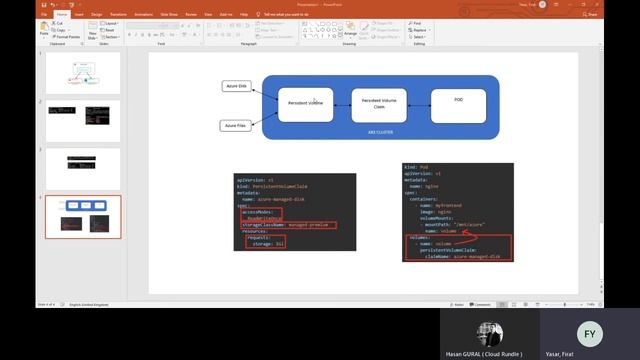Start Slide Show from status bar
640x360 pixels.
pos(537,304)
